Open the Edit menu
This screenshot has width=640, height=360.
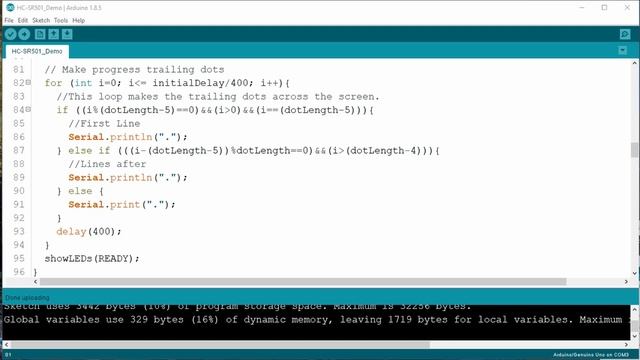click(x=23, y=20)
